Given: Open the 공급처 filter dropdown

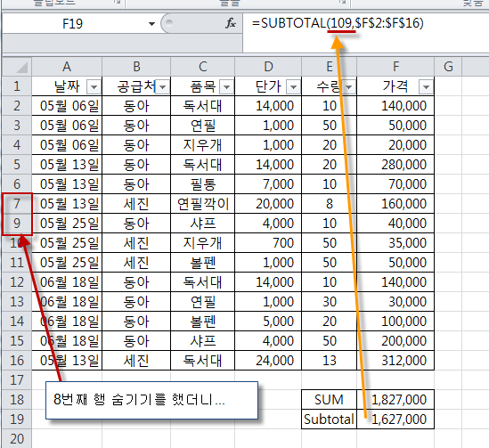Looking at the screenshot, I should point(162,87).
